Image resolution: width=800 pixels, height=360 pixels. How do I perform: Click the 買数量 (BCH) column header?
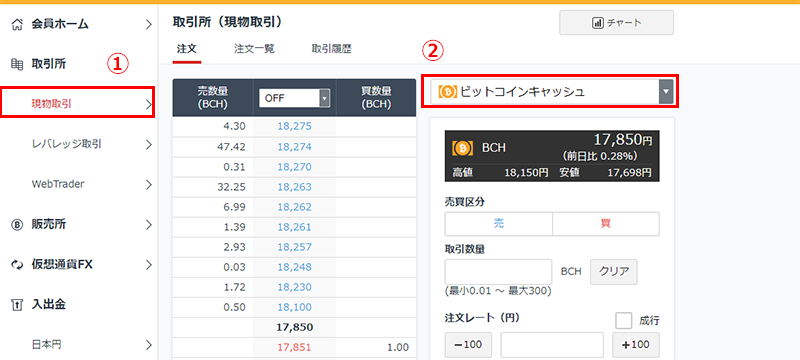point(376,98)
